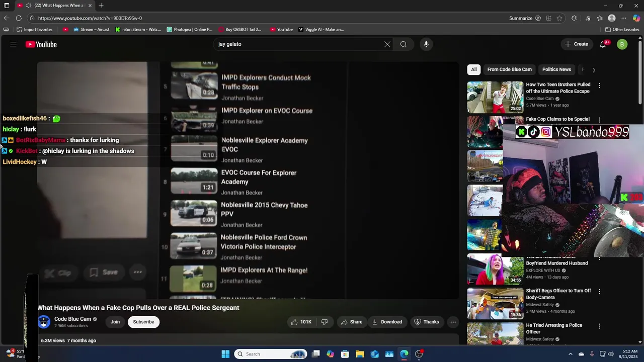Open Code Blue Cam channel avatar
644x362 pixels.
[44, 322]
